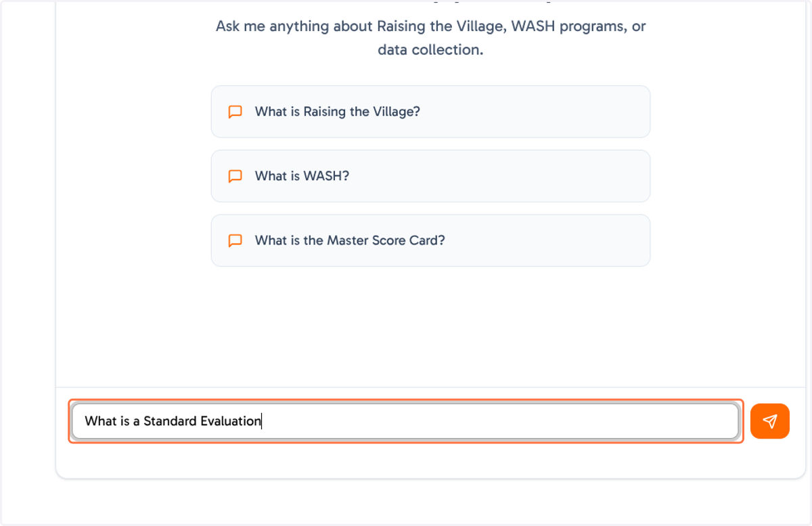The width and height of the screenshot is (812, 526).
Task: Click empty space inside the 'What is WASH?' card
Action: click(x=501, y=176)
